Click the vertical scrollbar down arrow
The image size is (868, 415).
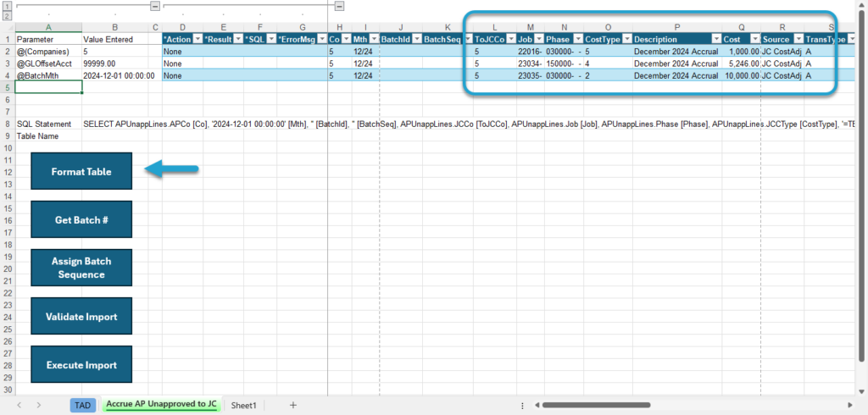(861, 390)
